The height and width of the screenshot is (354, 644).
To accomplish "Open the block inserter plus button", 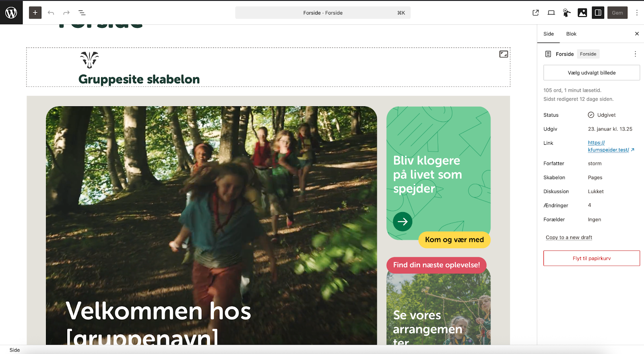I will click(x=35, y=12).
